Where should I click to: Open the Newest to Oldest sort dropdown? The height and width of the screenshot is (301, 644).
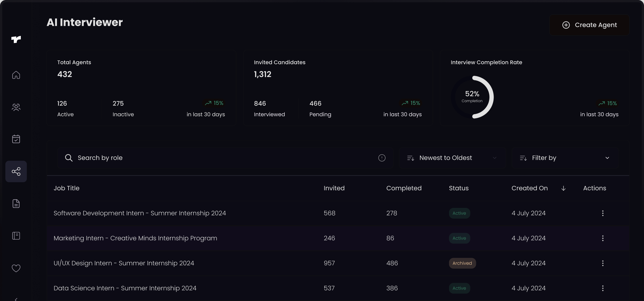tap(452, 158)
